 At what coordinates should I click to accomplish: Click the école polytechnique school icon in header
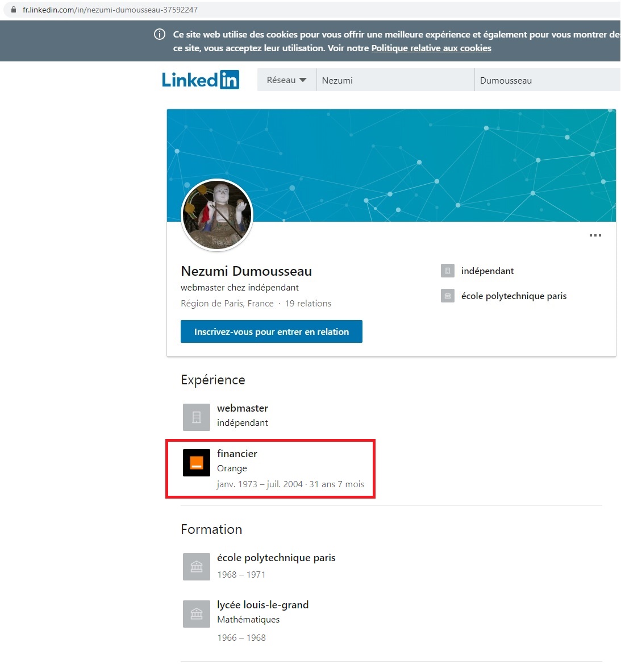[x=448, y=296]
